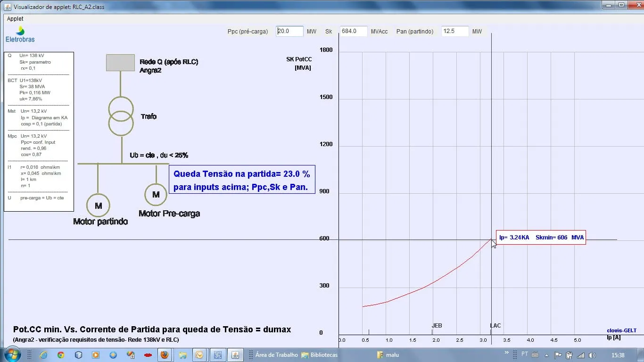Click the Show Desktop strip after the clock
Screen dimensions: 644x362
point(641,355)
